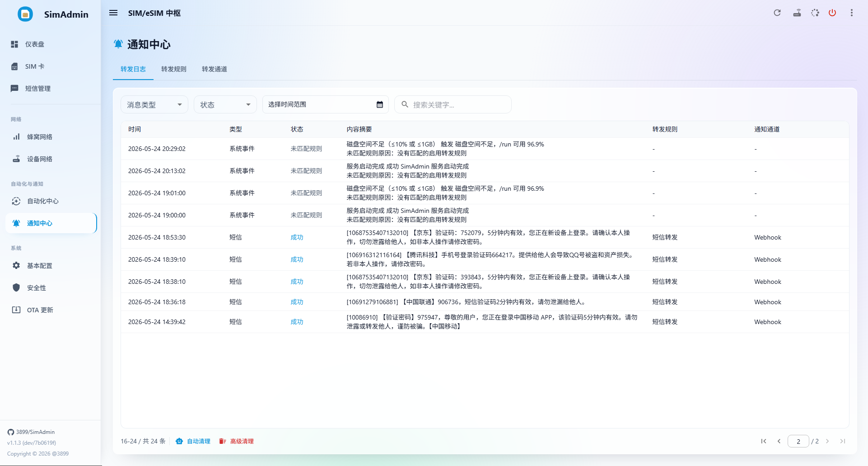Screen dimensions: 868x466
Task: Click the 自动清理 button
Action: (x=193, y=441)
